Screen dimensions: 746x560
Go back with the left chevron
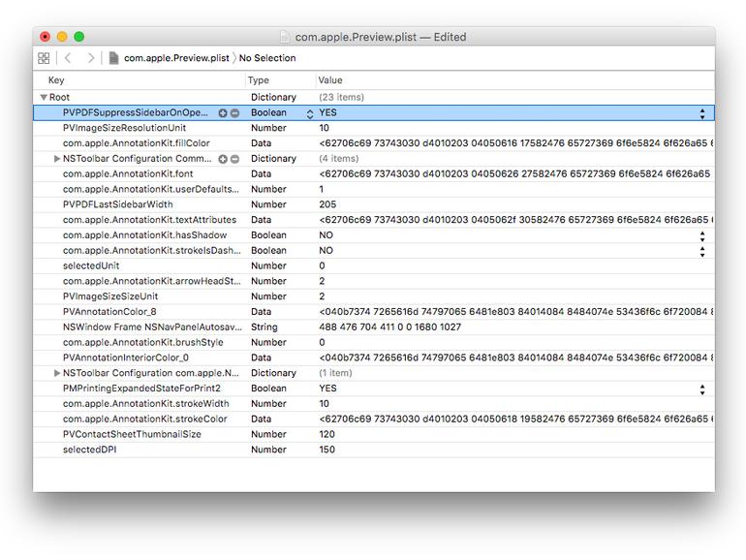tap(68, 58)
